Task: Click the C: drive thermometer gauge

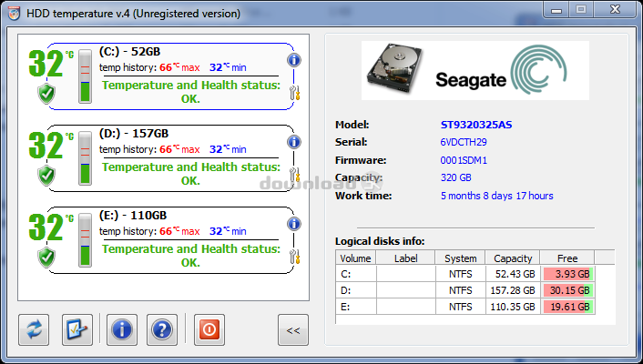Action: [x=85, y=76]
